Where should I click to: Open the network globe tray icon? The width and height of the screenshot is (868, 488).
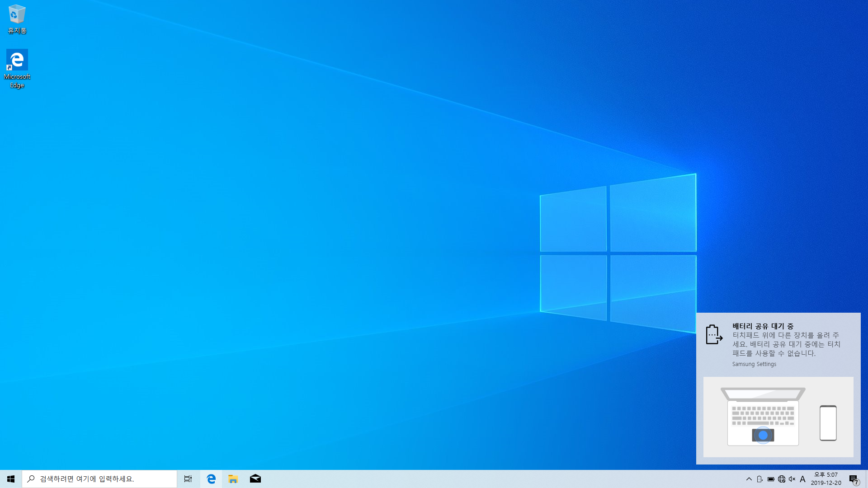point(782,479)
